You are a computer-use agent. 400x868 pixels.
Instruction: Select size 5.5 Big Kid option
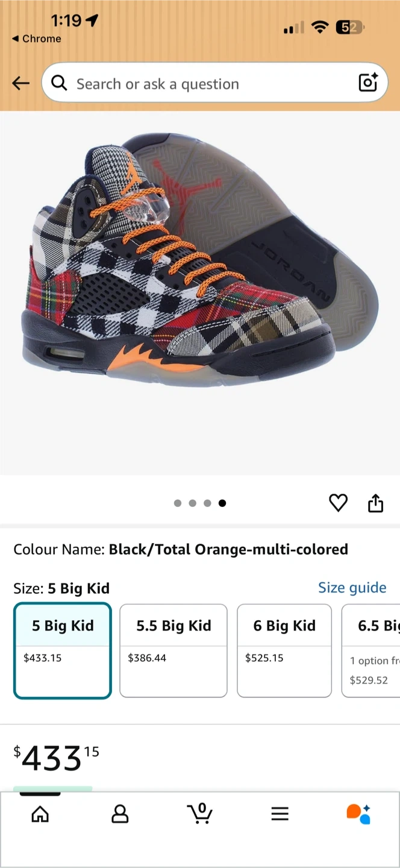tap(173, 650)
